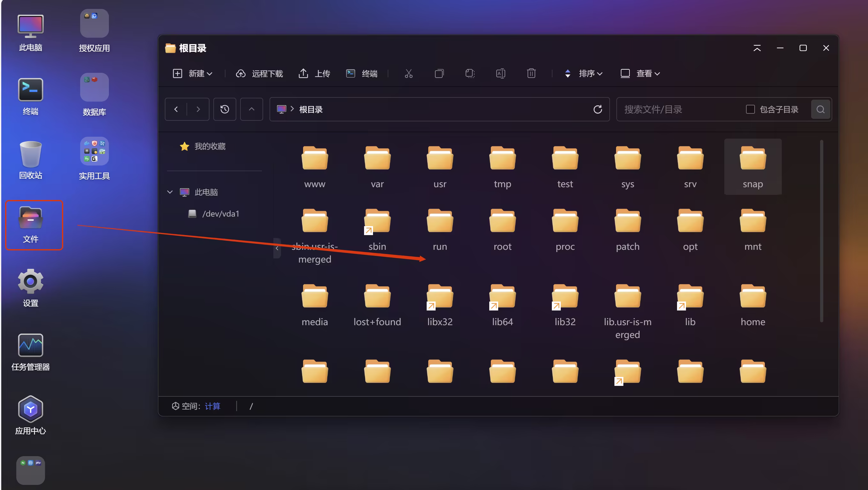Viewport: 868px width, 490px height.
Task: Click the search magnifier button
Action: [x=820, y=109]
